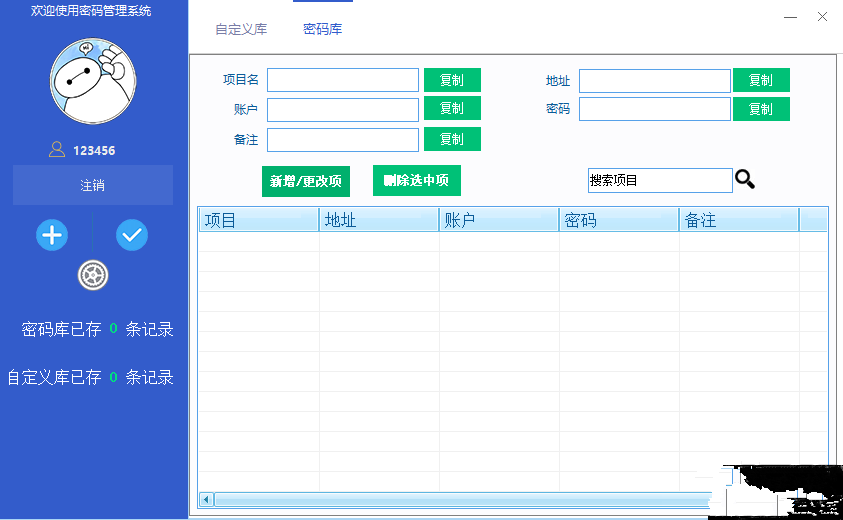Screen dimensions: 843x520
Task: Click the 删除选中项 button
Action: 416,180
